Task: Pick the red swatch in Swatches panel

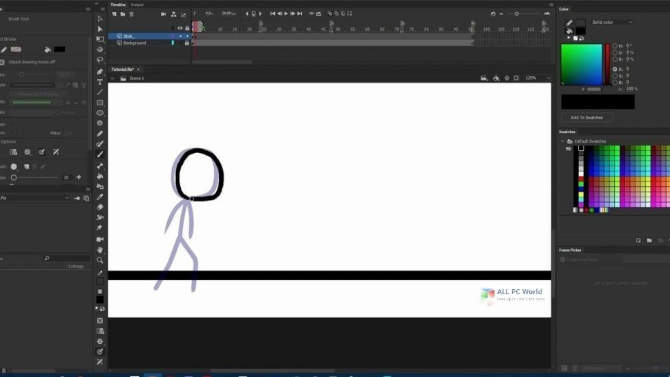Action: [x=581, y=179]
